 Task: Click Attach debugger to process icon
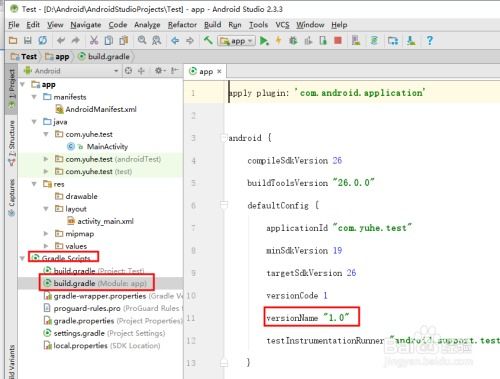click(323, 41)
